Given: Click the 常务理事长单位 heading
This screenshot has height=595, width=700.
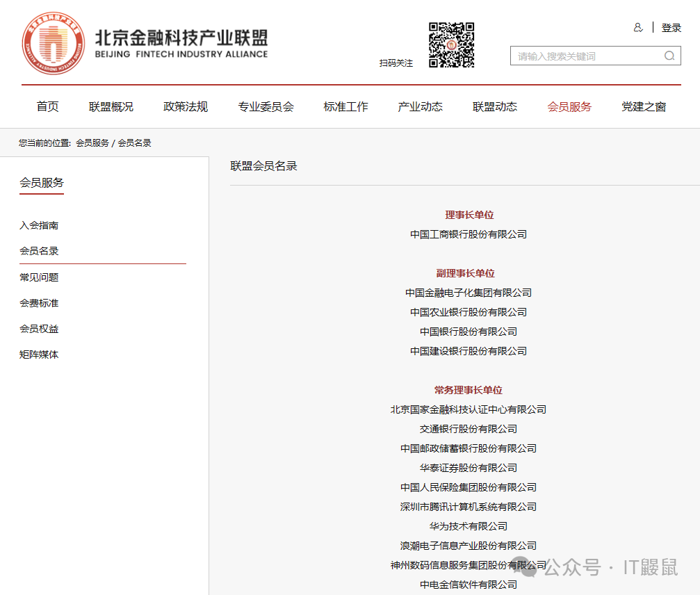Looking at the screenshot, I should [469, 390].
